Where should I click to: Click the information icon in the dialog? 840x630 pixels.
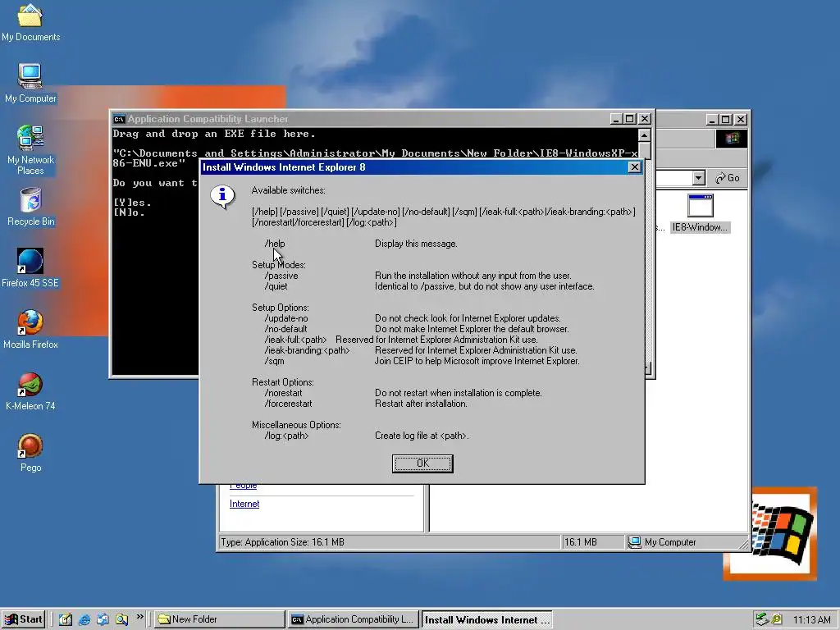(x=222, y=196)
